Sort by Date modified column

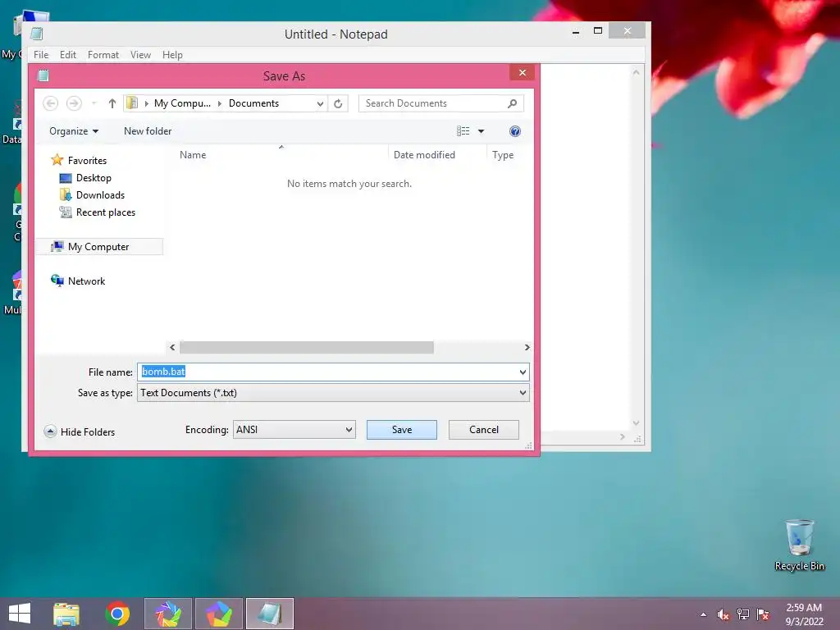tap(424, 155)
